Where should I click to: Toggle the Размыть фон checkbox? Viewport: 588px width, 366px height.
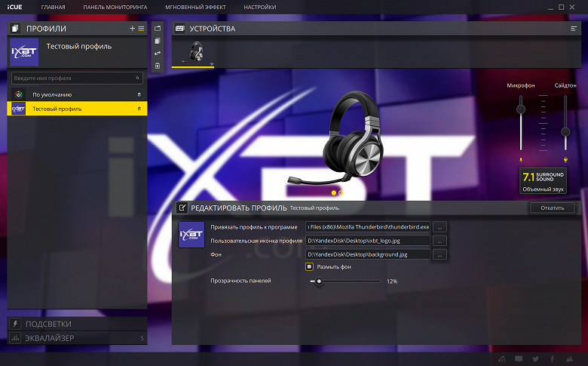point(309,267)
